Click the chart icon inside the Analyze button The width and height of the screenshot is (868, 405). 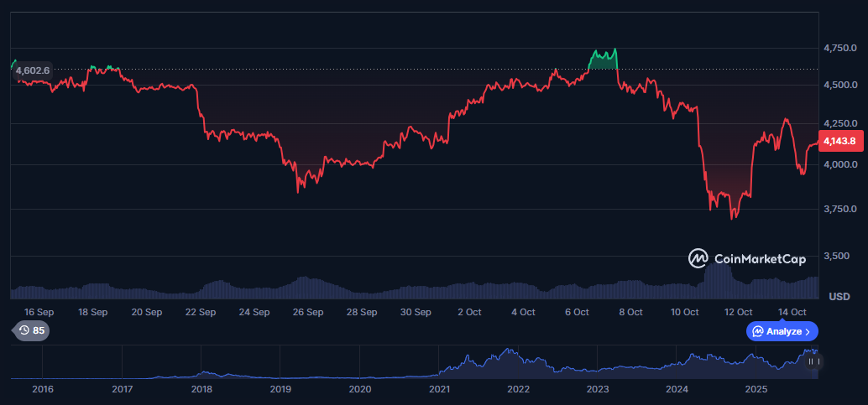click(758, 331)
